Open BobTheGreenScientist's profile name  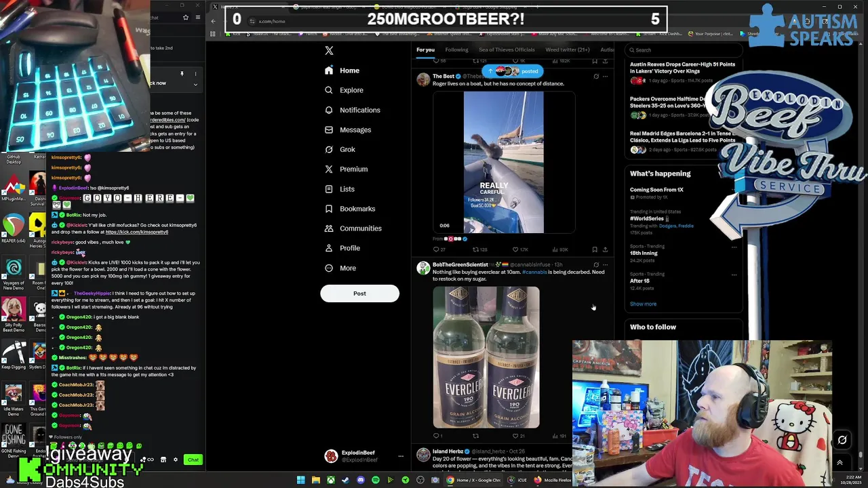[x=460, y=264]
